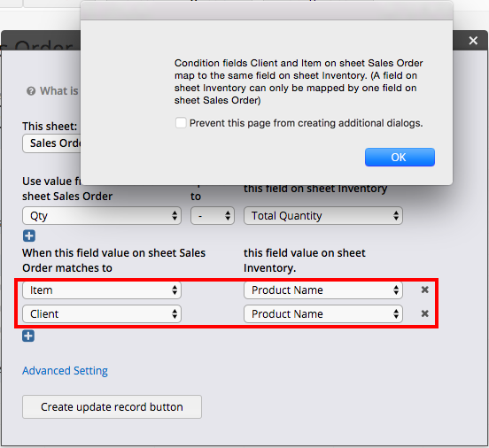489x448 pixels.
Task: Click the help question mark icon
Action: pyautogui.click(x=31, y=91)
